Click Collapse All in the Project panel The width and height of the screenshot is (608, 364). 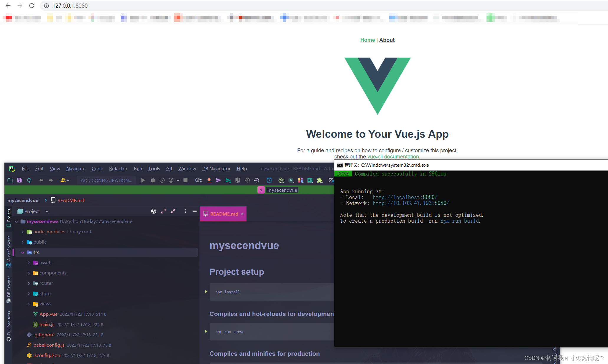click(x=173, y=211)
